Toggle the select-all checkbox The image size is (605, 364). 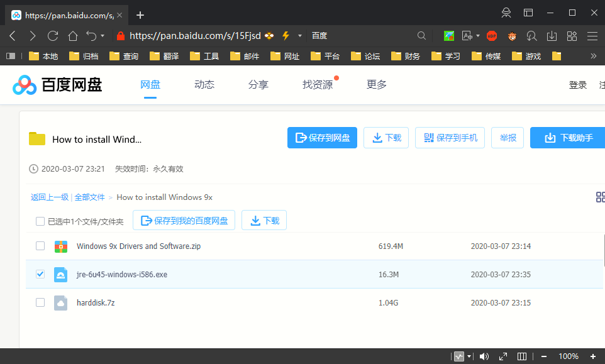[40, 221]
